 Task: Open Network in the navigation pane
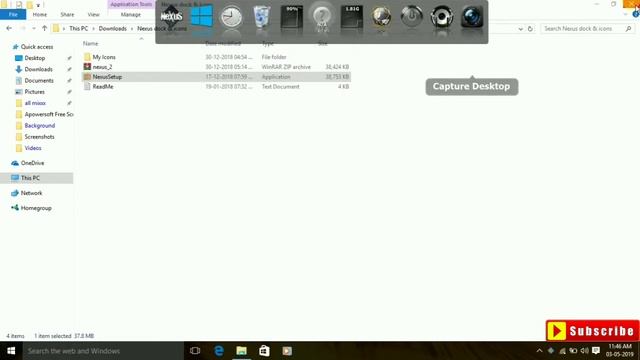(x=31, y=193)
